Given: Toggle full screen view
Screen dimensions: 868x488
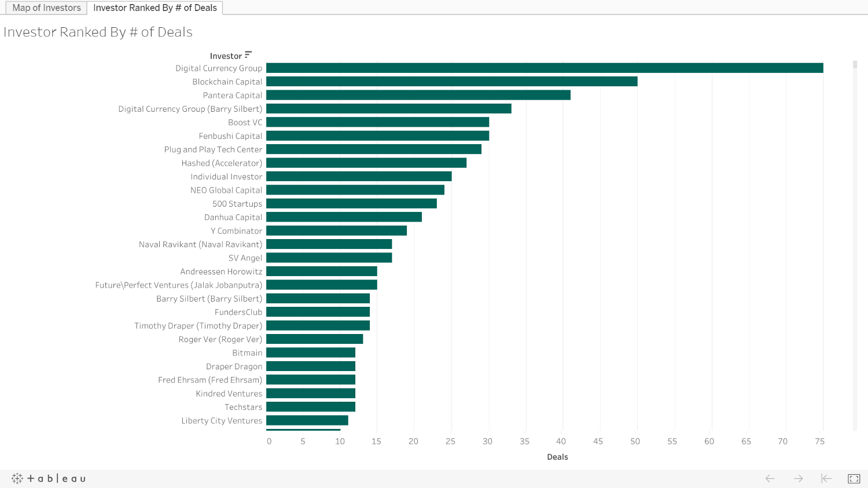Looking at the screenshot, I should [x=854, y=479].
